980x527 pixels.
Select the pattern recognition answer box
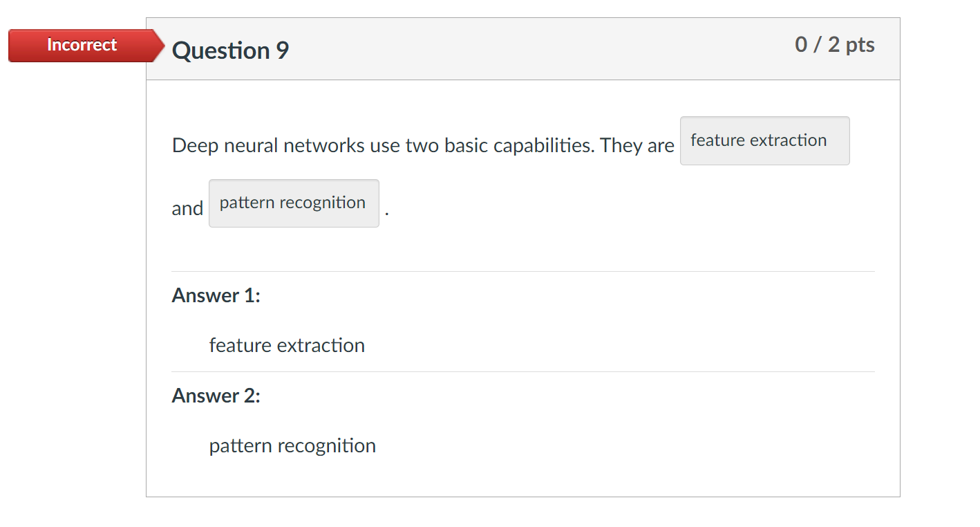click(x=293, y=203)
